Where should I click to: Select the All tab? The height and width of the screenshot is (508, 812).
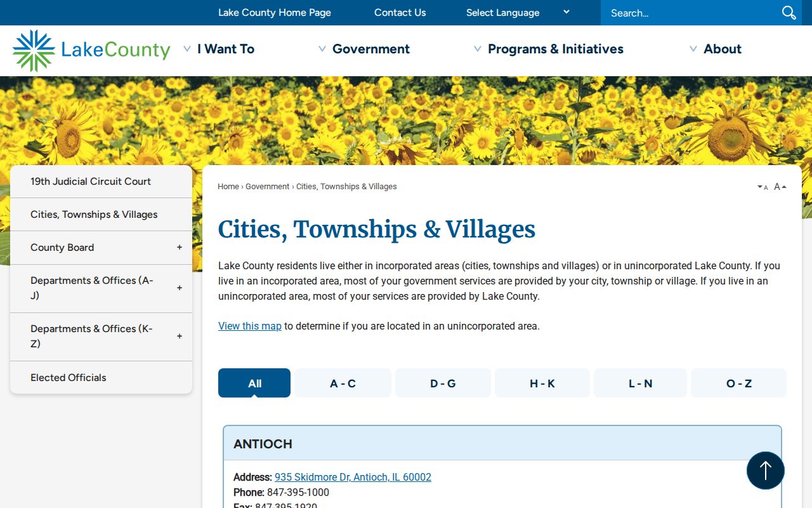tap(254, 383)
